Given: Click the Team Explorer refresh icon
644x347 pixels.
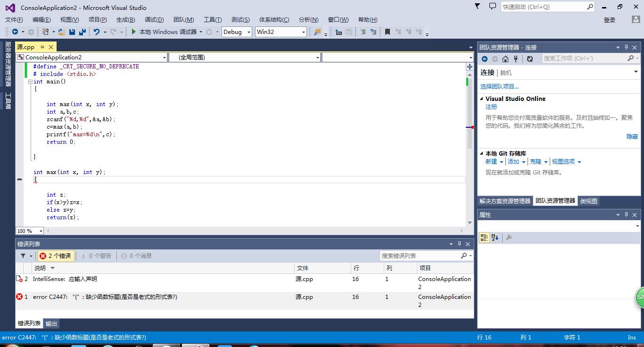Looking at the screenshot, I should pyautogui.click(x=530, y=59).
